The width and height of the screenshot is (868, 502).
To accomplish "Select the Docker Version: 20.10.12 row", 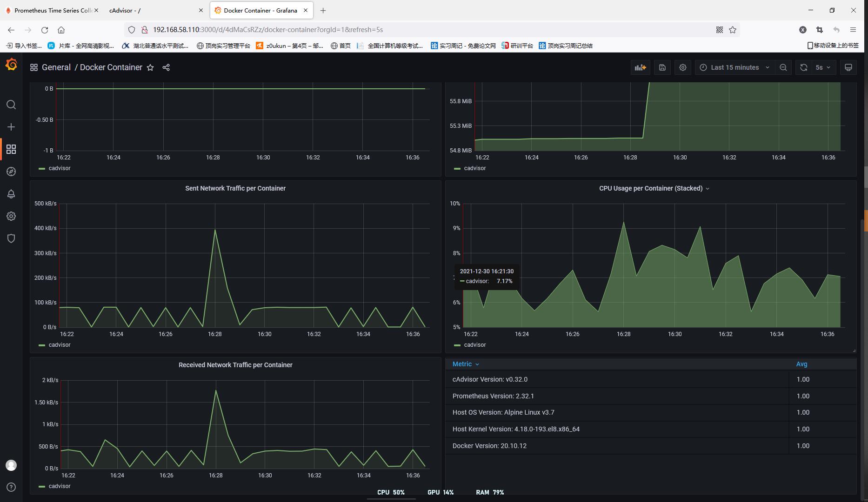I will (x=651, y=446).
